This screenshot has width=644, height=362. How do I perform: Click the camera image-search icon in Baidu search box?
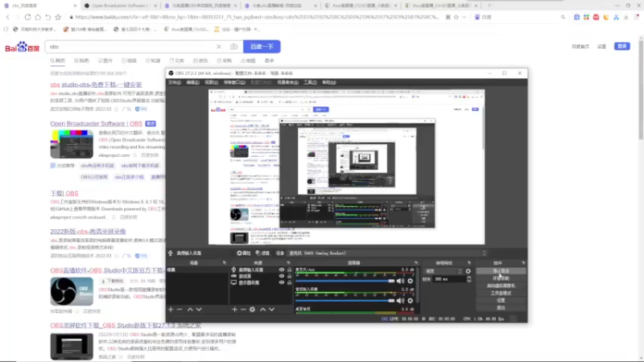[233, 47]
